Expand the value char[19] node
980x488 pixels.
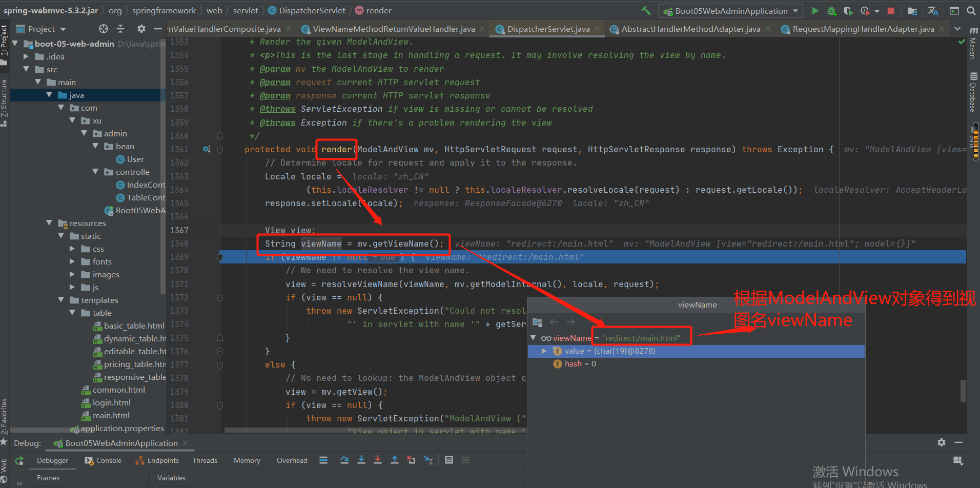coord(544,351)
